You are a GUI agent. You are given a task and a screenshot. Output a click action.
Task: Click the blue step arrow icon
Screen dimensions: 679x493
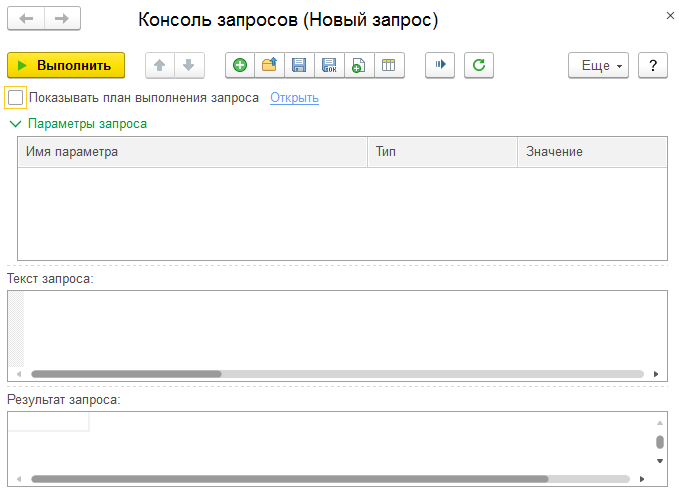point(439,65)
